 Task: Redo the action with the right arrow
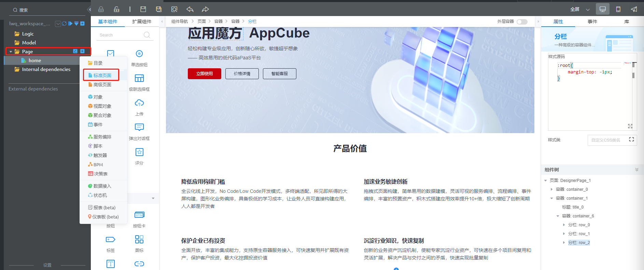pyautogui.click(x=205, y=9)
